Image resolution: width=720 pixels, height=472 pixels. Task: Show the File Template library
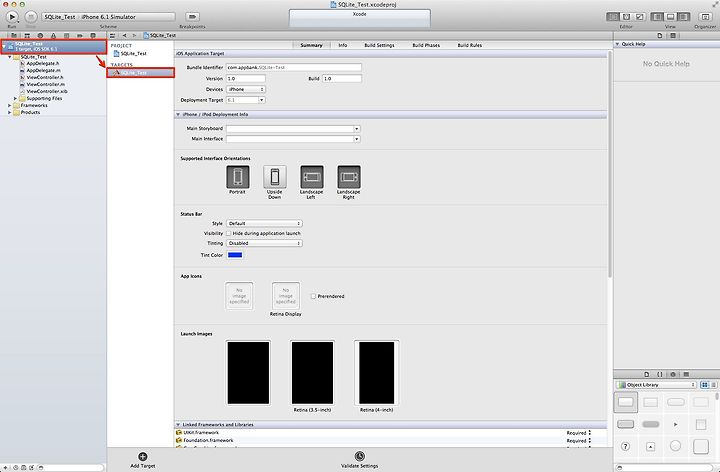(x=647, y=374)
